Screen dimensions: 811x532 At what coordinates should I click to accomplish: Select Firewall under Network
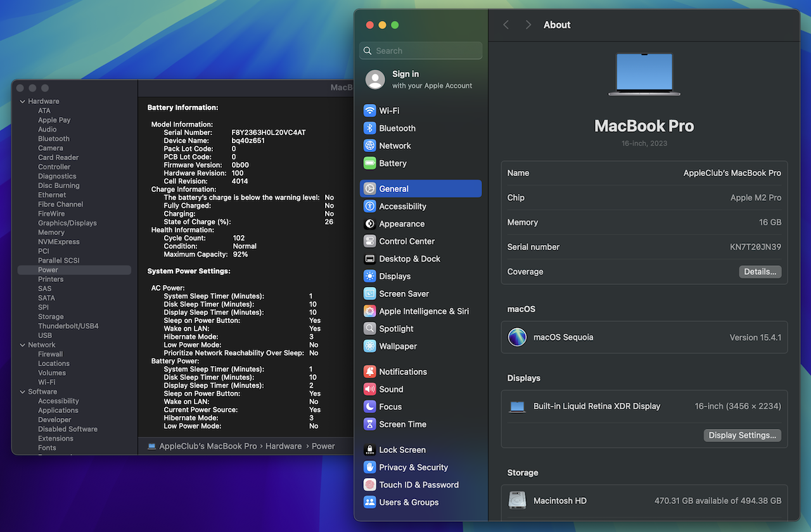tap(50, 354)
